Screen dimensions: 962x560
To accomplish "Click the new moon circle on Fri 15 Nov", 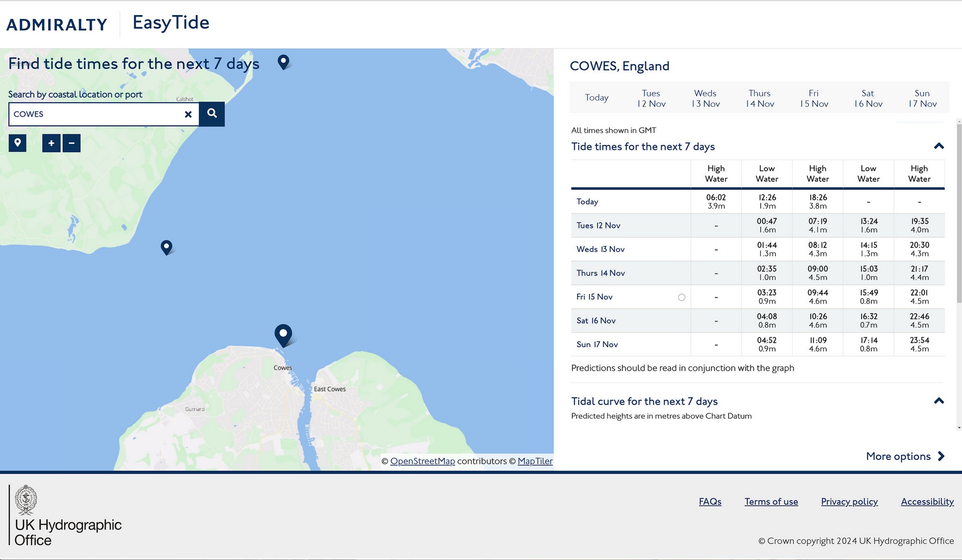I will coord(681,297).
